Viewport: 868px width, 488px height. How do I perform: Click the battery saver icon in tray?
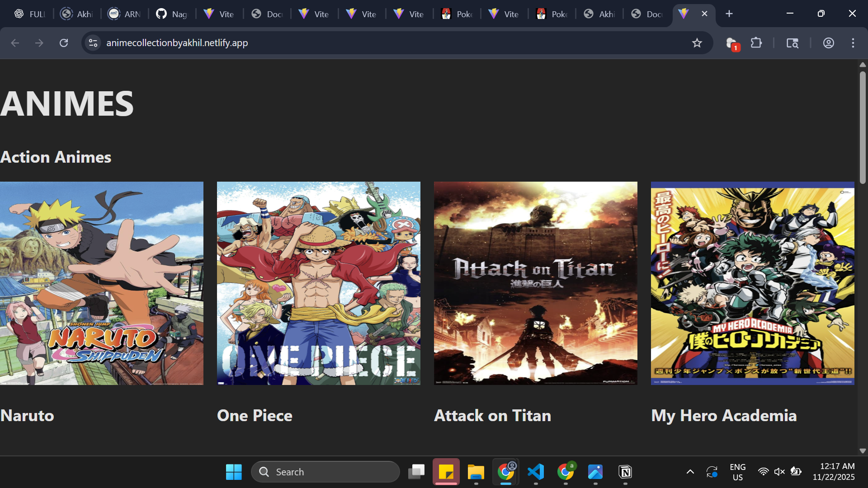[795, 471]
